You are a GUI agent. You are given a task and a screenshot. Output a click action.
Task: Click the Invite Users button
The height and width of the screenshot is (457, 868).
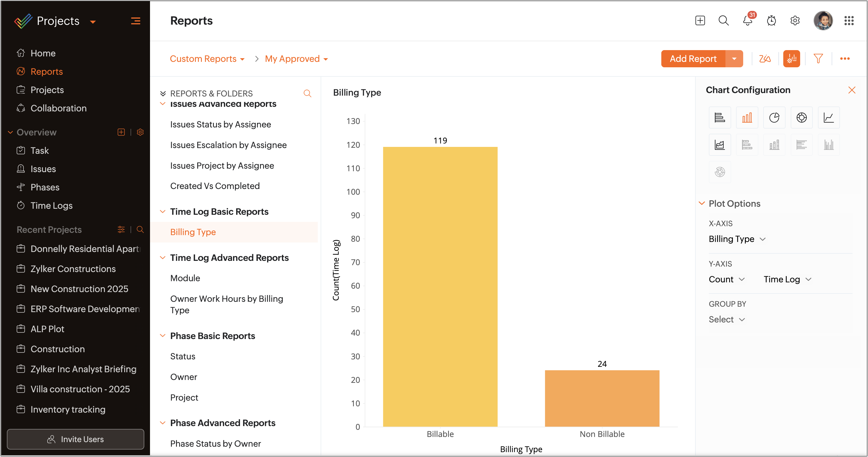[x=76, y=439]
